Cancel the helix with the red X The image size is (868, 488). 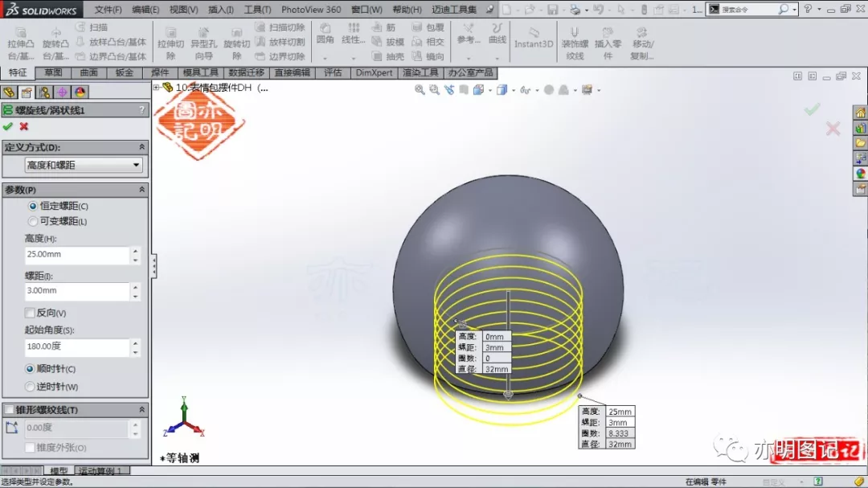tap(24, 126)
